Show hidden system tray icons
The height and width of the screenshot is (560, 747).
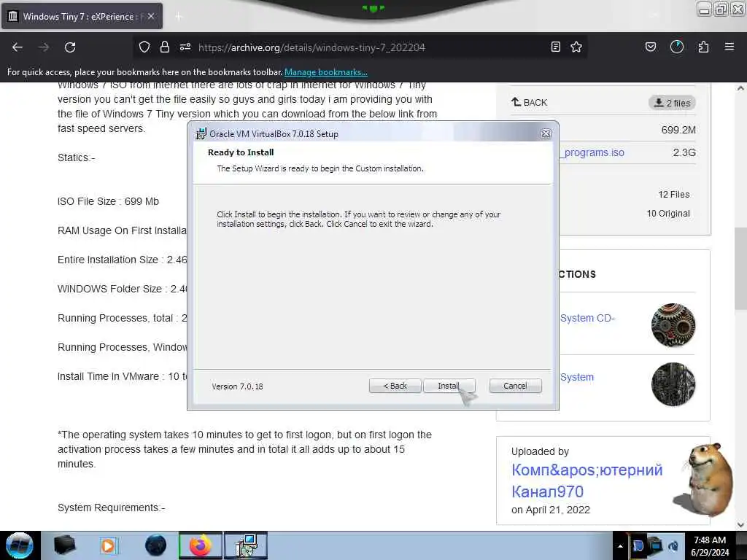tap(620, 546)
